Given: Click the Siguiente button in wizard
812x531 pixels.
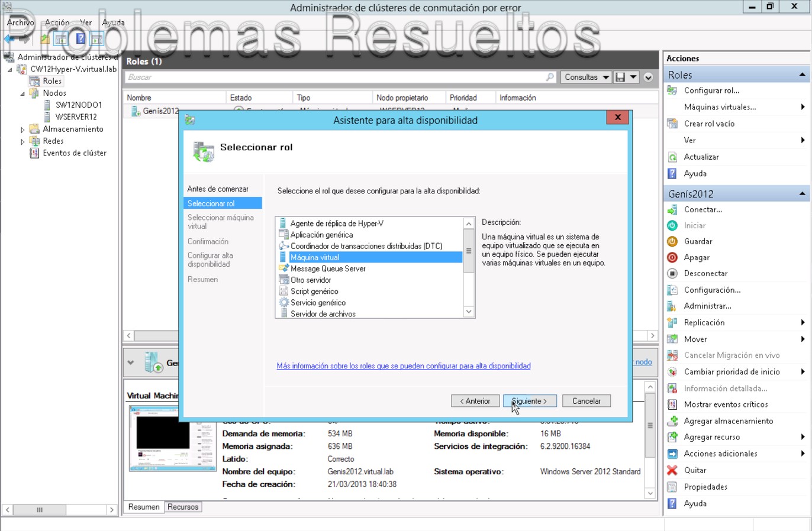Looking at the screenshot, I should coord(529,401).
